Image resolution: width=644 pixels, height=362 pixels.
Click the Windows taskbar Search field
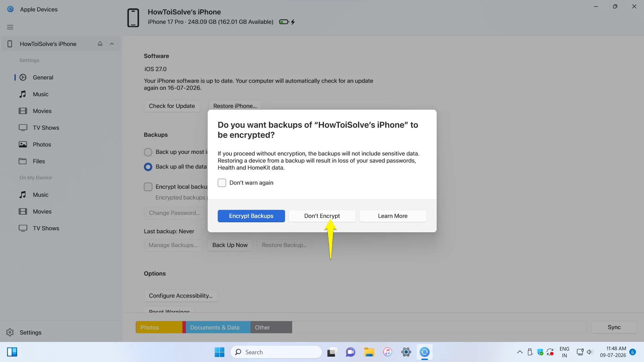[x=276, y=352]
